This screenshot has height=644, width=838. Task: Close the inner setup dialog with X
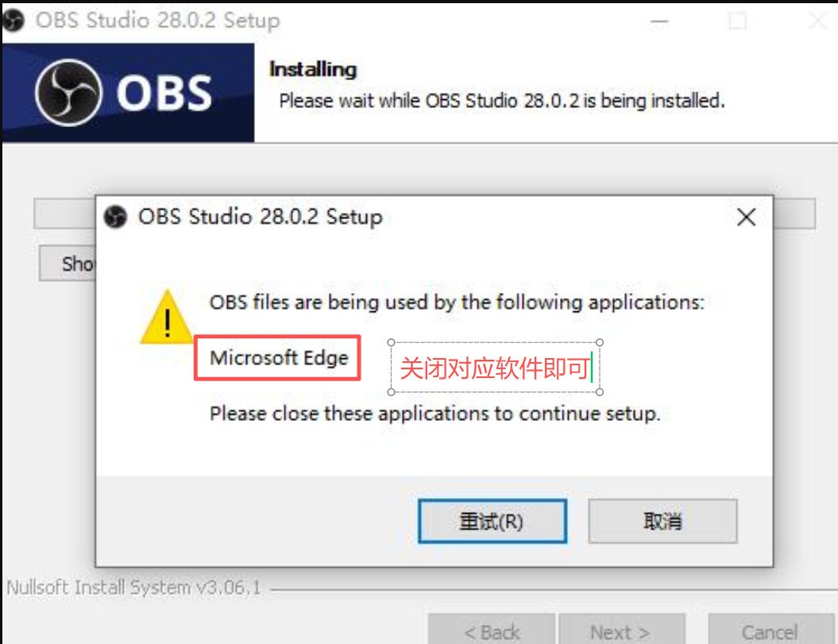(746, 217)
